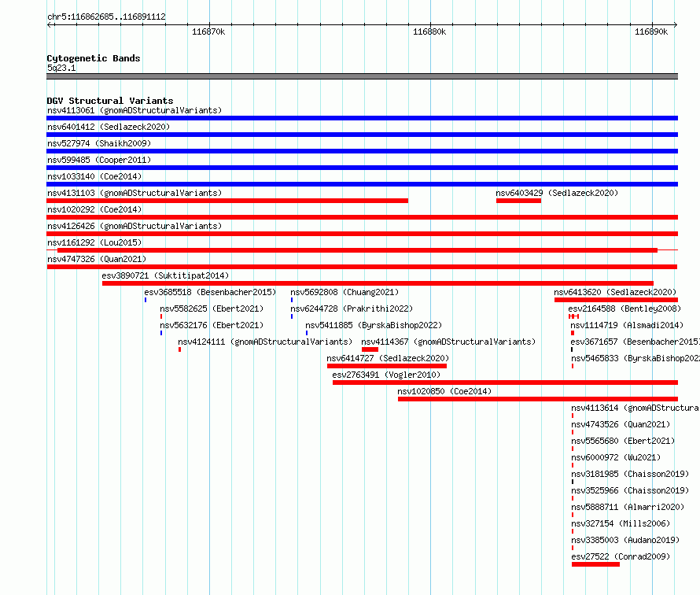Select nsv4124111 gnomADStructuralVariants label
The image size is (700, 595).
click(265, 342)
